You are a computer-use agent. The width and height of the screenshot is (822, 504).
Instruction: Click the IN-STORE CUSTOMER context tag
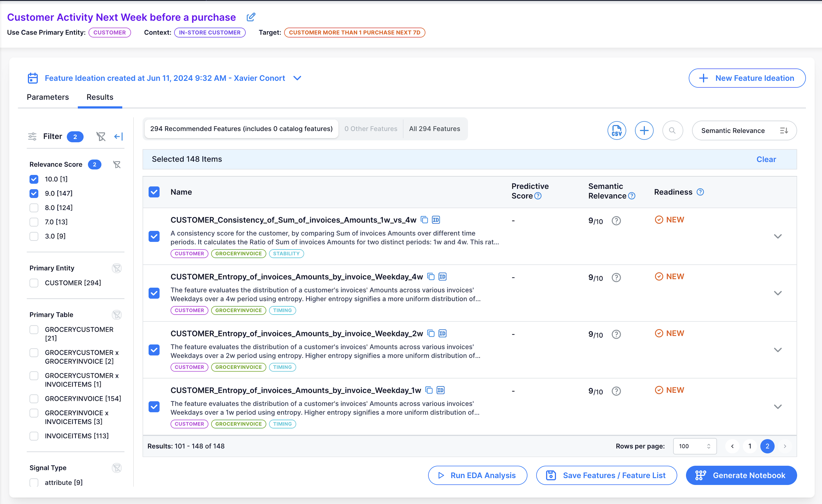(209, 32)
